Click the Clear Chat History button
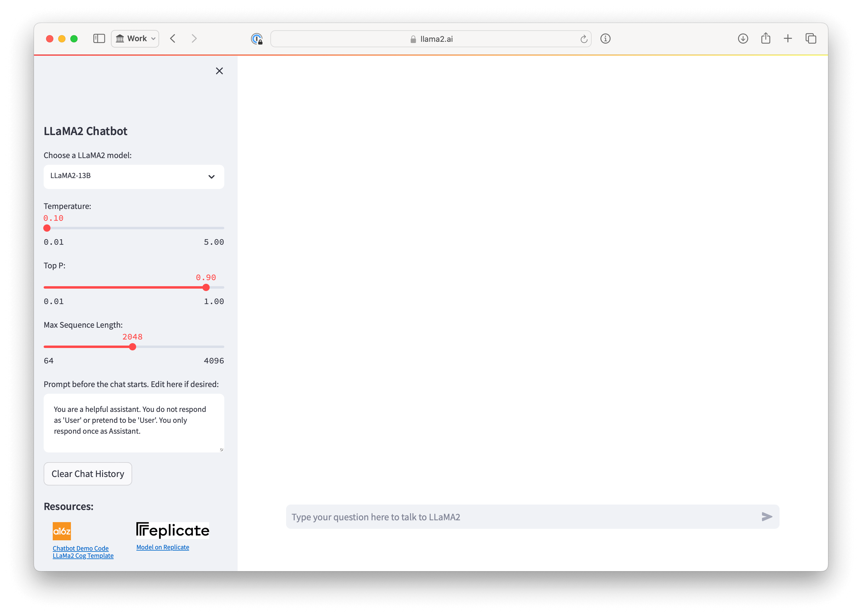This screenshot has height=616, width=862. tap(88, 474)
